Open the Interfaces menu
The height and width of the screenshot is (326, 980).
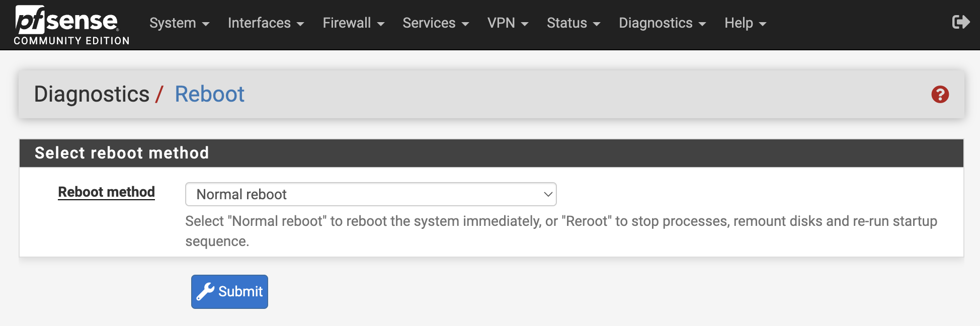pos(266,23)
